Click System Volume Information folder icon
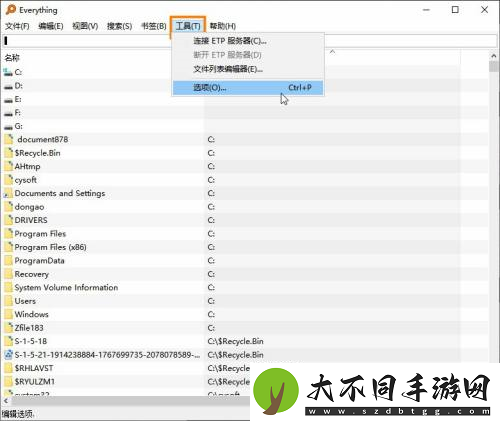 pos(9,287)
